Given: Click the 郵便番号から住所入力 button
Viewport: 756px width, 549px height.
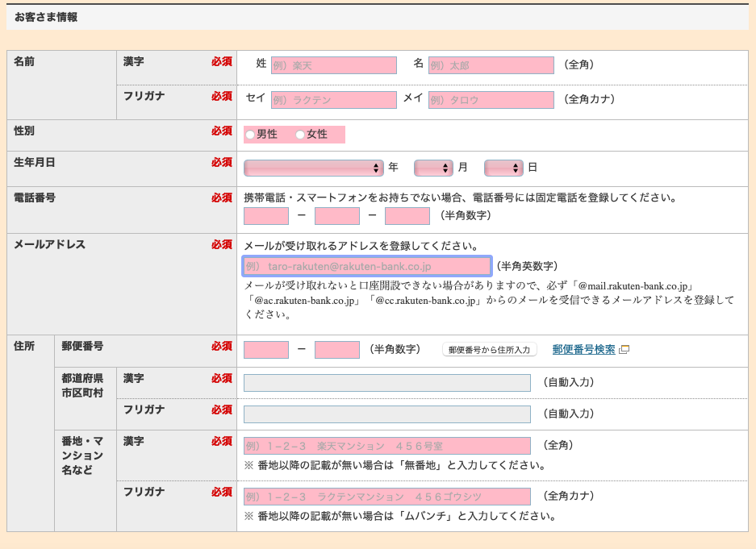Looking at the screenshot, I should tap(490, 350).
